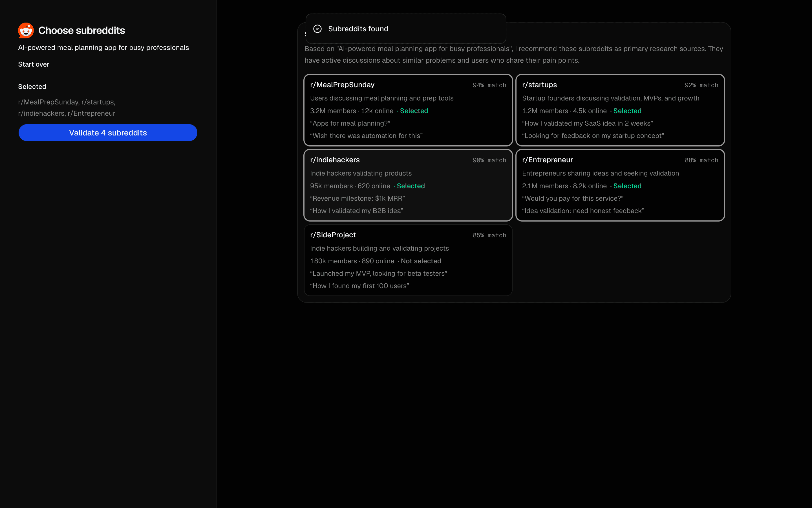The image size is (812, 508).
Task: Select the r/SideProject card
Action: [408, 260]
